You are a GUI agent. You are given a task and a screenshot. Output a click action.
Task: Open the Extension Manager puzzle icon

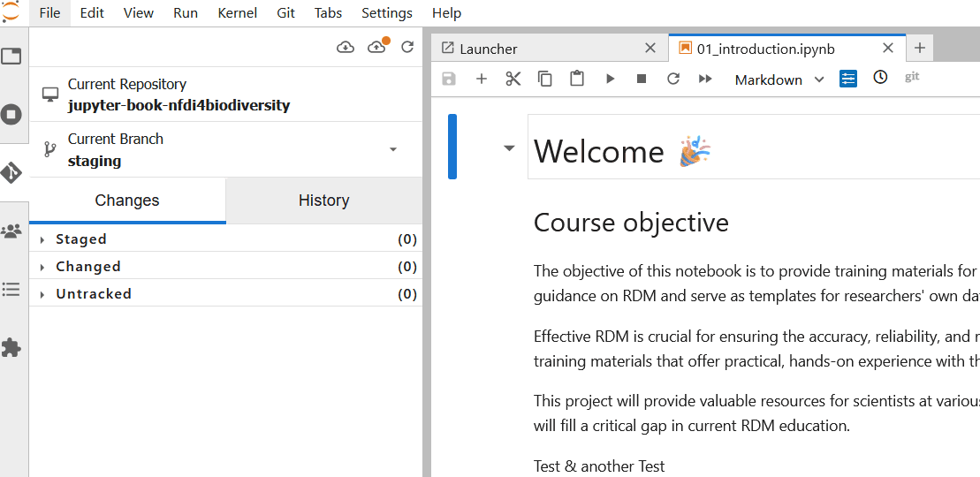pyautogui.click(x=11, y=347)
